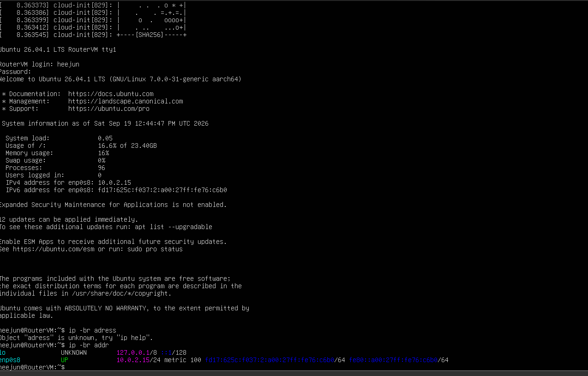The image size is (588, 376).
Task: Focus the last empty heejun@RouterVM shell prompt
Action: coord(32,367)
